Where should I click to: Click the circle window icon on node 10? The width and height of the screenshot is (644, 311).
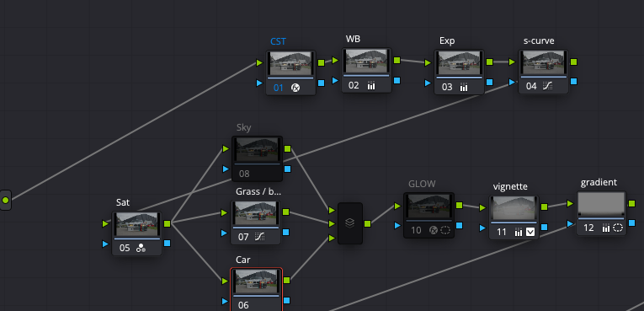tap(444, 230)
